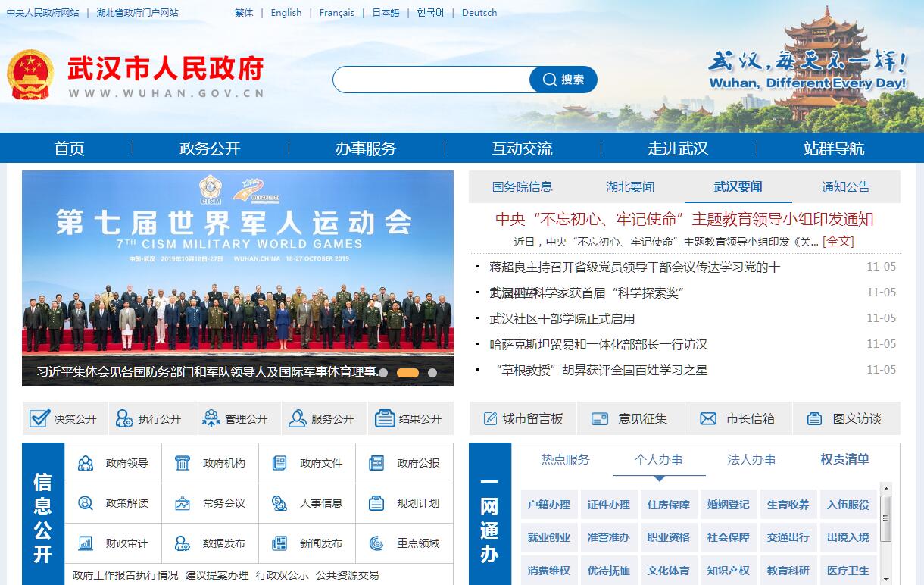Select the last carousel slide dot

pos(432,373)
